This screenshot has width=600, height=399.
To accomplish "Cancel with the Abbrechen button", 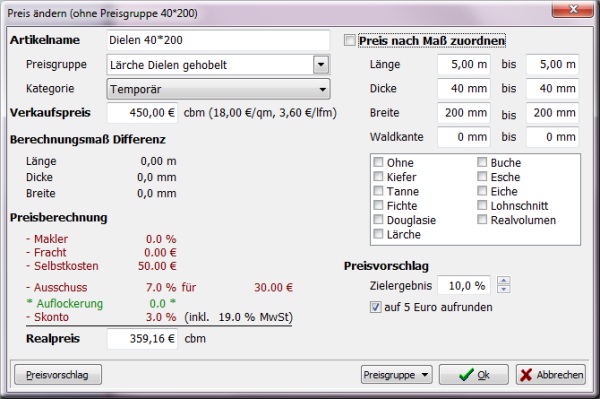I will coord(551,375).
